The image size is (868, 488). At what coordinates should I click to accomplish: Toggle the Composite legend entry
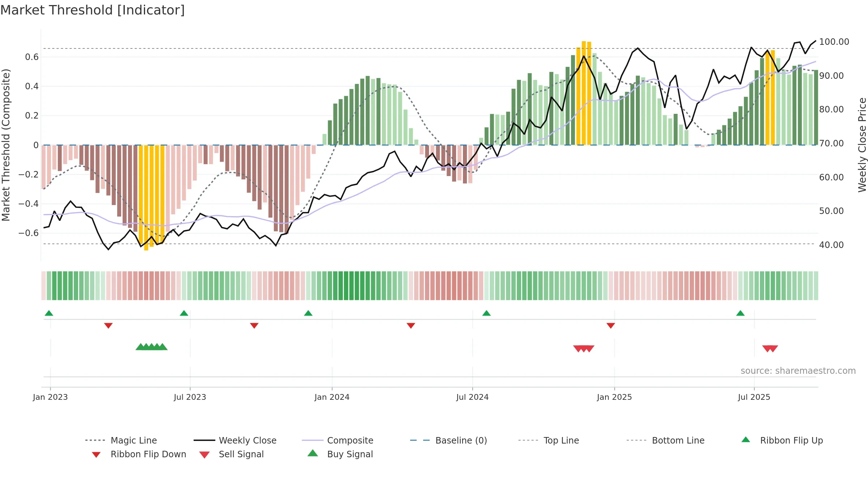point(337,440)
